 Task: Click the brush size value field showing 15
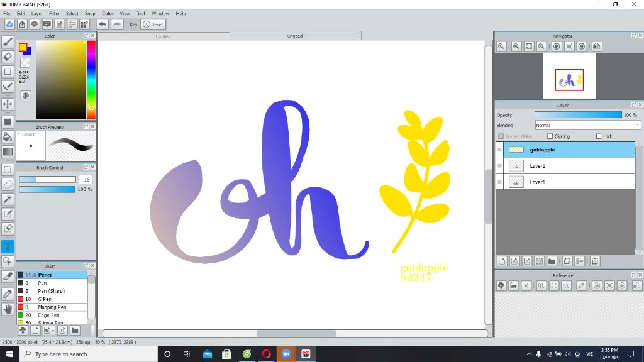click(86, 179)
